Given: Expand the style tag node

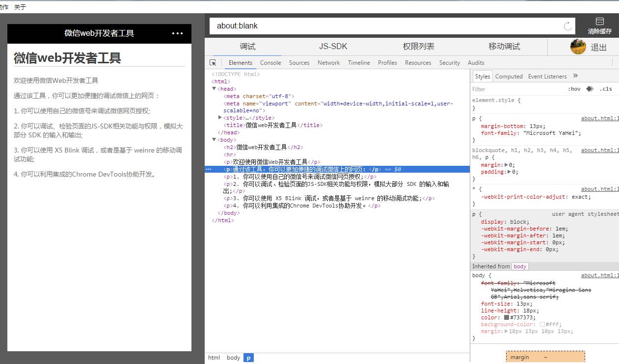Looking at the screenshot, I should (220, 118).
